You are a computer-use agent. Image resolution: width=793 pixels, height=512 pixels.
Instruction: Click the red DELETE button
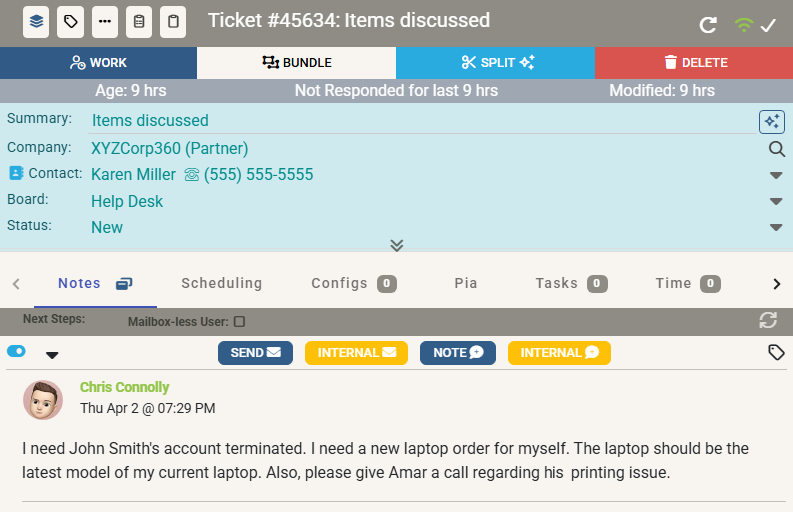pyautogui.click(x=694, y=63)
